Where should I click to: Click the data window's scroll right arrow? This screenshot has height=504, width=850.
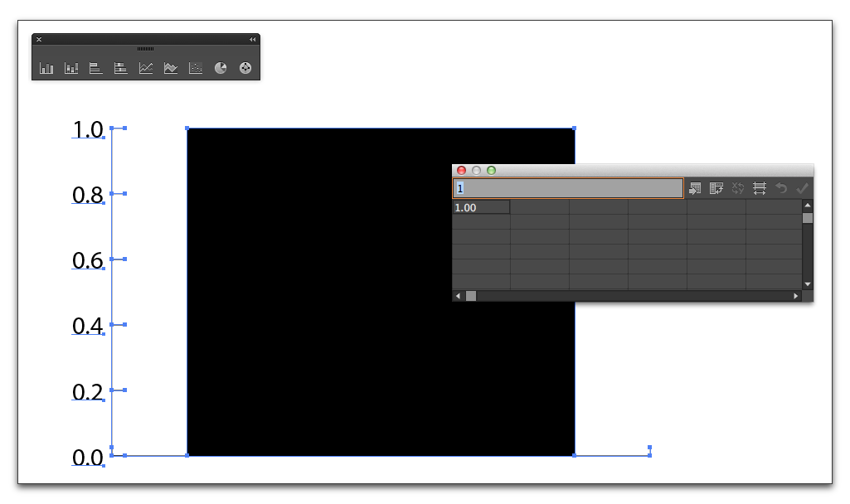coord(796,296)
